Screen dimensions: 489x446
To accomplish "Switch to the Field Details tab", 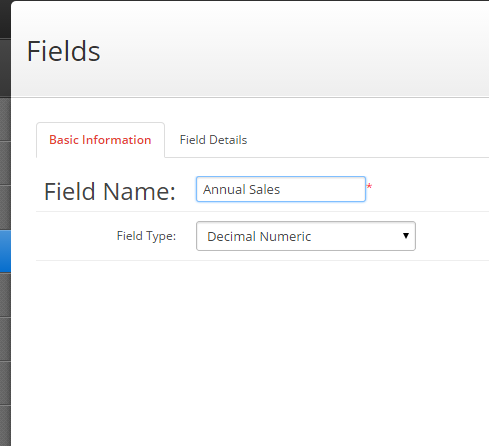I will [213, 140].
